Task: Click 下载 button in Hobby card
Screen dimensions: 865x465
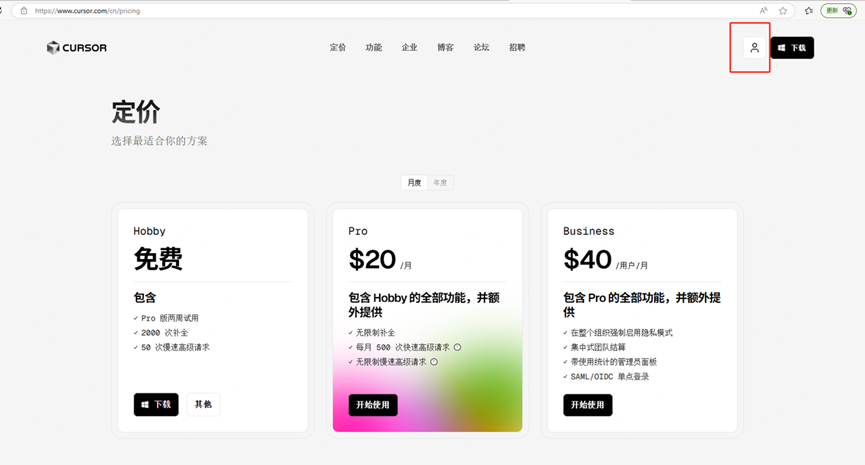Action: pyautogui.click(x=156, y=404)
